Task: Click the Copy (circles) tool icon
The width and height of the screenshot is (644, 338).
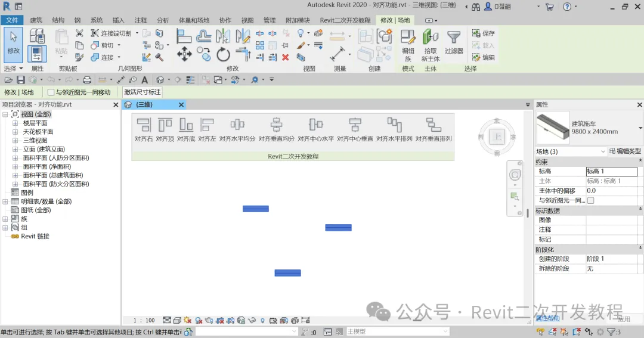Action: tap(203, 54)
